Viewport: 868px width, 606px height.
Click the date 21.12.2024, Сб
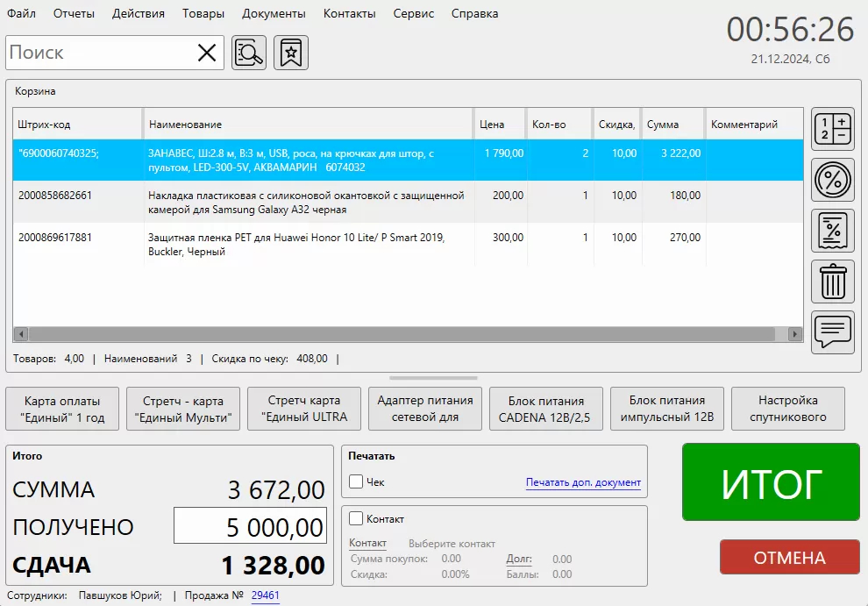click(x=790, y=59)
